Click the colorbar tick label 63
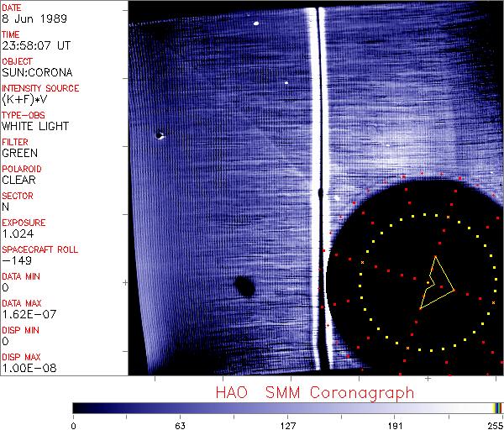This screenshot has height=430, width=504. click(180, 425)
